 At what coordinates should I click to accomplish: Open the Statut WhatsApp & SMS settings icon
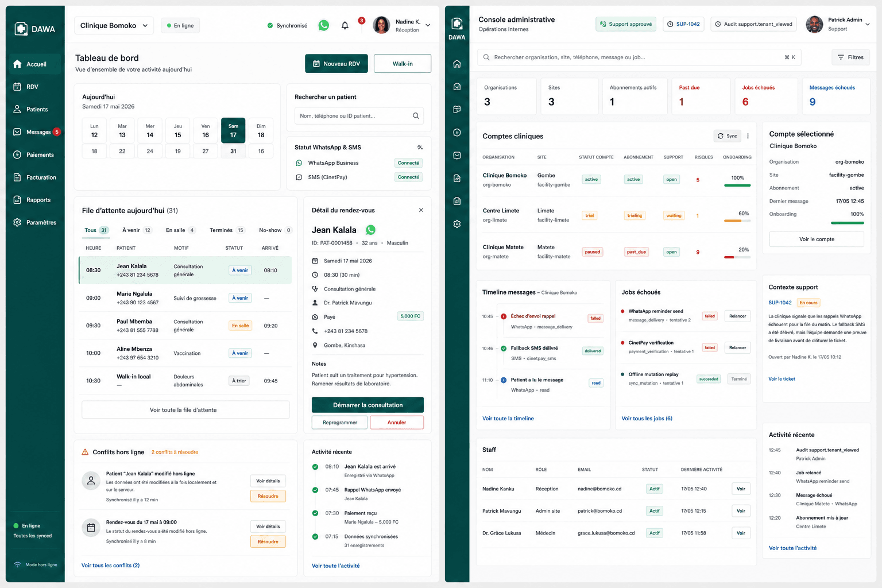point(420,148)
